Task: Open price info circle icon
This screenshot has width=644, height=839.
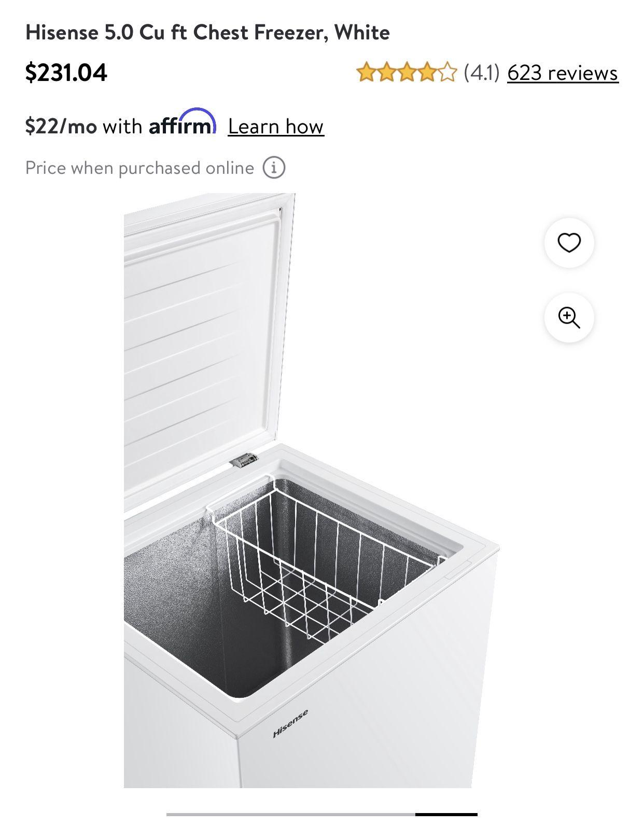Action: pyautogui.click(x=274, y=168)
